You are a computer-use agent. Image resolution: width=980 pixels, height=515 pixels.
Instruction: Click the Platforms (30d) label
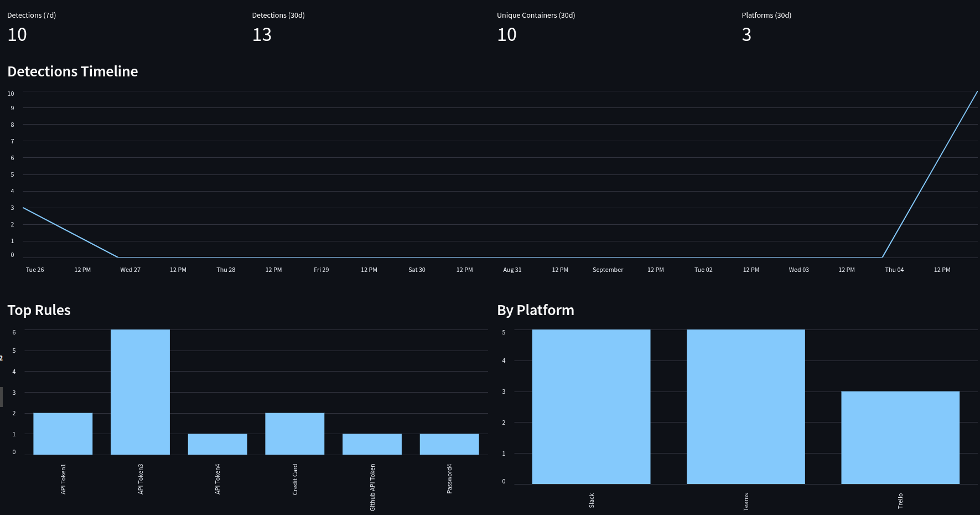point(766,16)
